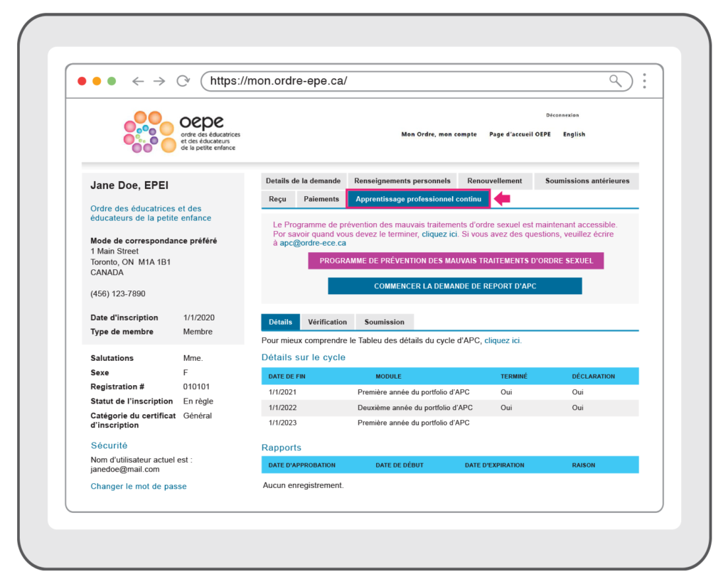This screenshot has height=584, width=728.
Task: Click the apc@ordre-ece.ca email link
Action: pos(313,243)
